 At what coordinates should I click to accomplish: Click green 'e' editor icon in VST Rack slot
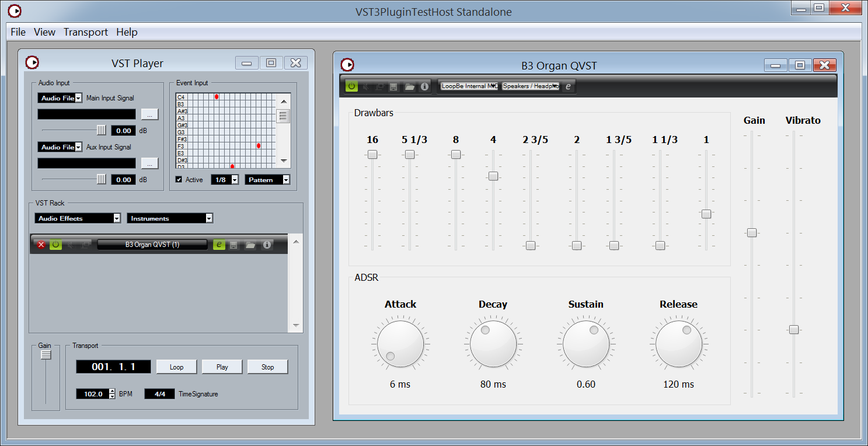pos(219,245)
